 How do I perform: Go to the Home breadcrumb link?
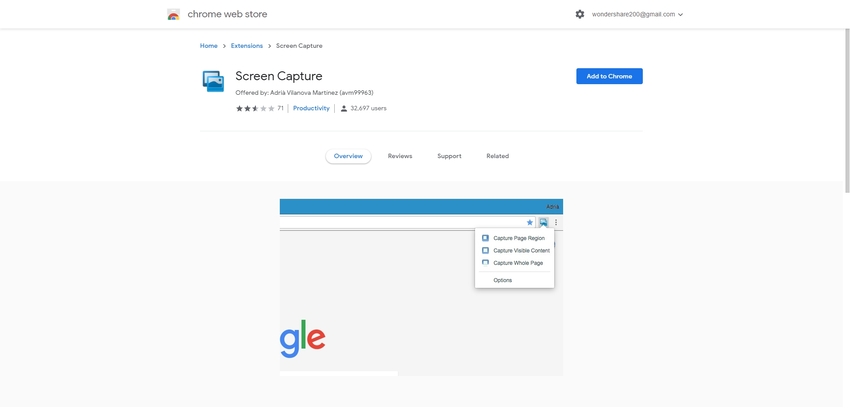tap(209, 46)
